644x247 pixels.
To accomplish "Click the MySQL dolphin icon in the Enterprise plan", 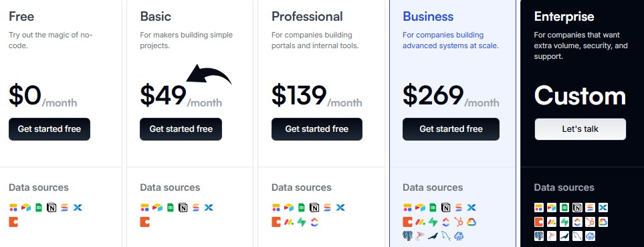I will tap(578, 236).
